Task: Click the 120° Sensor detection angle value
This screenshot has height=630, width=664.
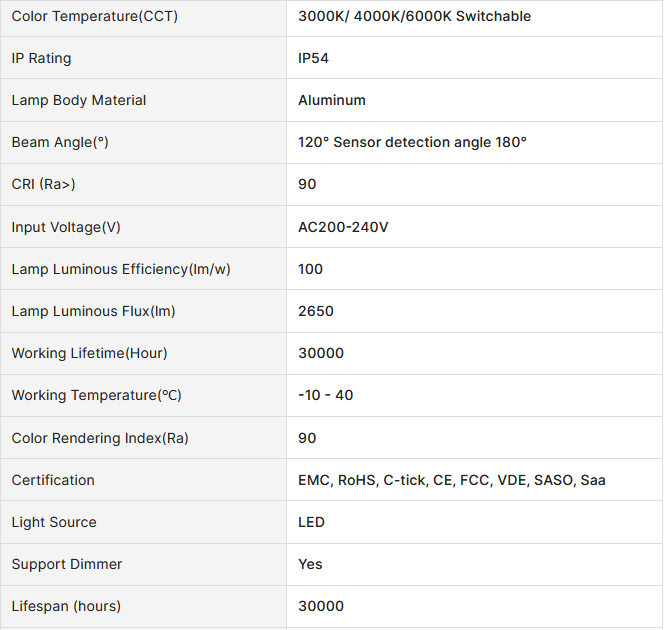Action: [412, 142]
